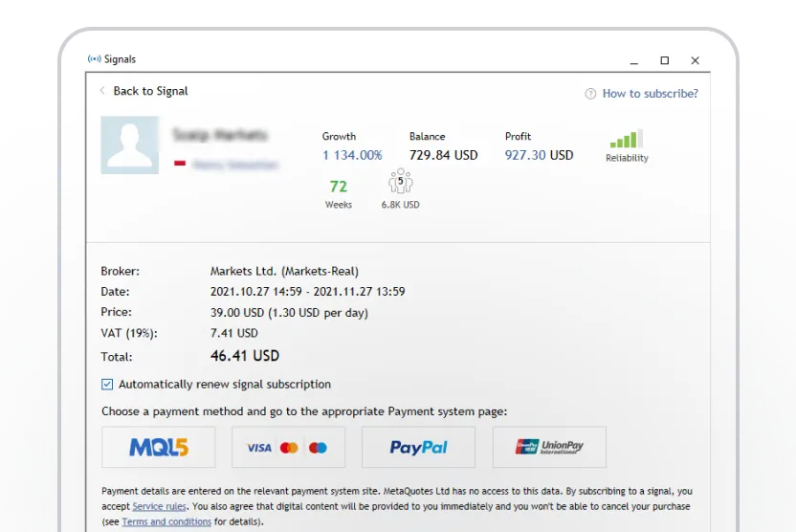Image resolution: width=796 pixels, height=532 pixels.
Task: Click the total amount 46.41 USD
Action: tap(245, 356)
